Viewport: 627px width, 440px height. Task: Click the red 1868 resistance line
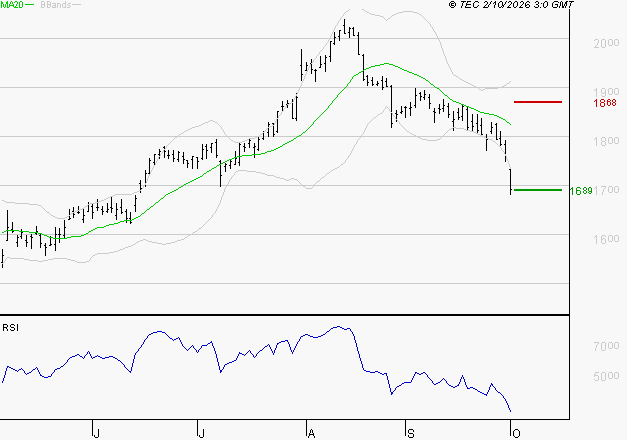click(538, 102)
